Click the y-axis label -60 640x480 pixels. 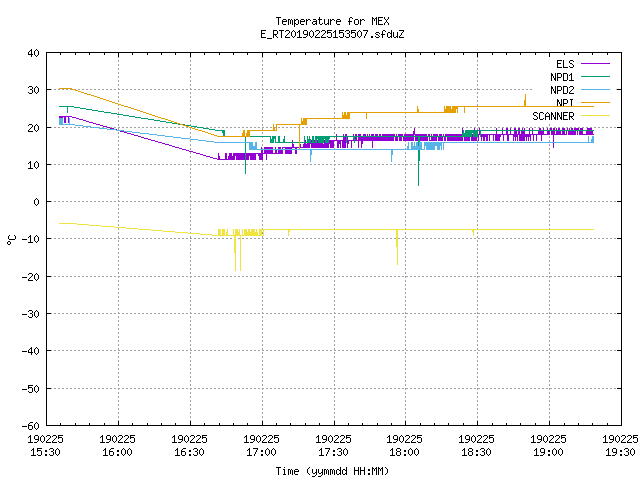[31, 426]
